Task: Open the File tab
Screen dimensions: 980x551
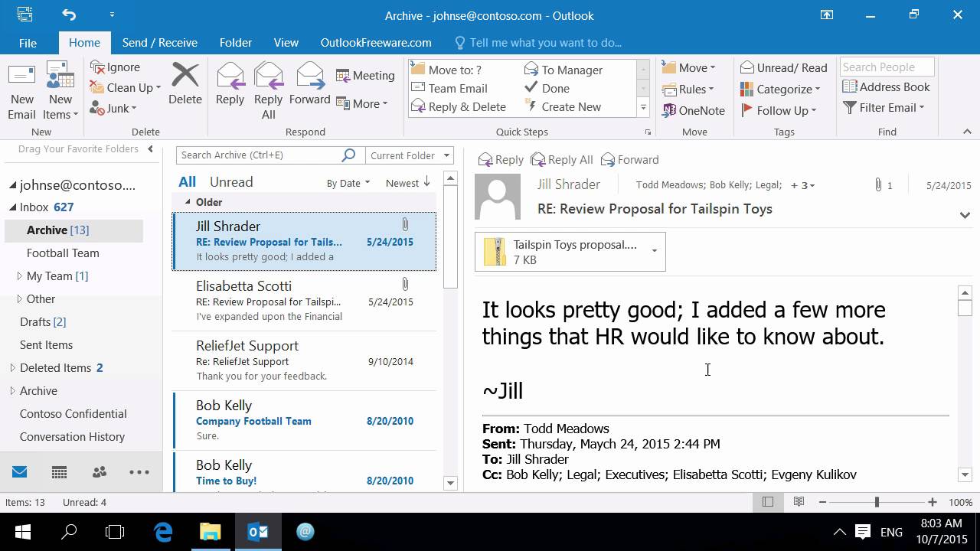Action: pos(28,43)
